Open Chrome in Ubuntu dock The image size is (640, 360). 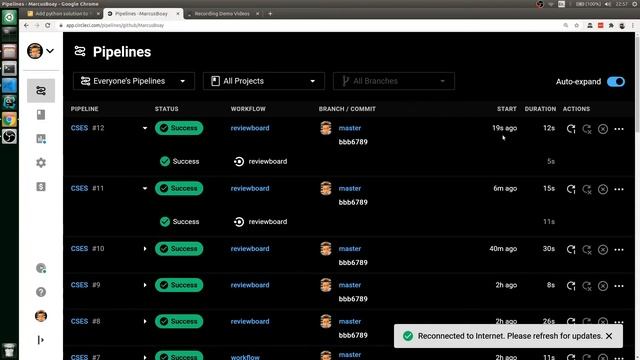tap(9, 120)
